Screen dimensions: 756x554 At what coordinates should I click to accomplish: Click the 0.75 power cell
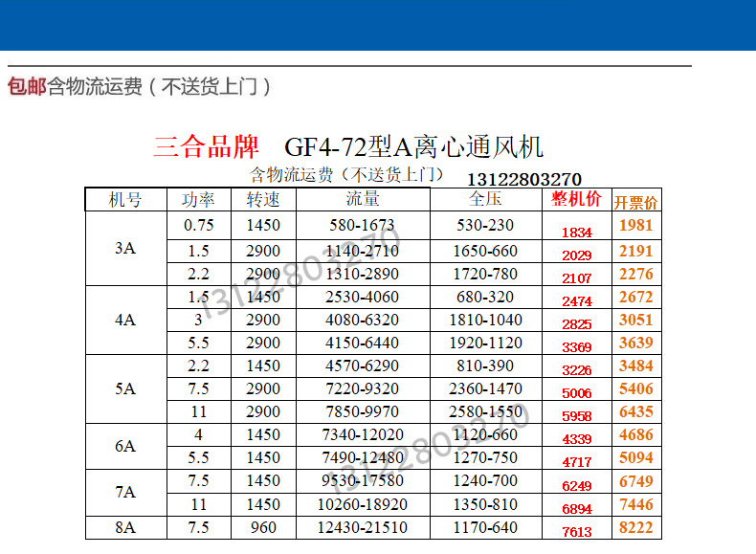[199, 225]
